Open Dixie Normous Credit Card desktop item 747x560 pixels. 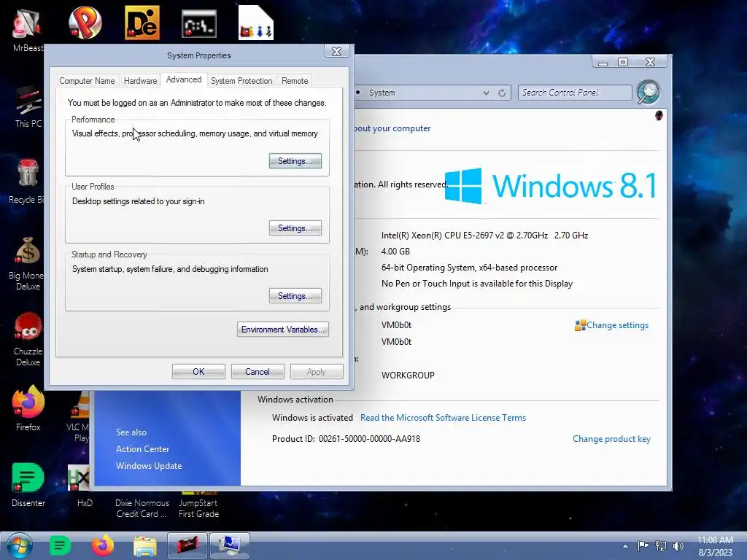(142, 508)
